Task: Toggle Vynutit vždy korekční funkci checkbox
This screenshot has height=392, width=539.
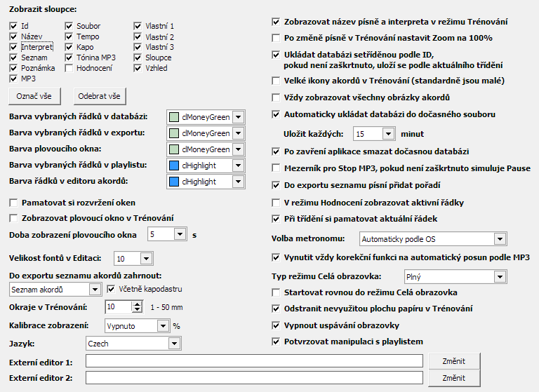Action: click(276, 257)
